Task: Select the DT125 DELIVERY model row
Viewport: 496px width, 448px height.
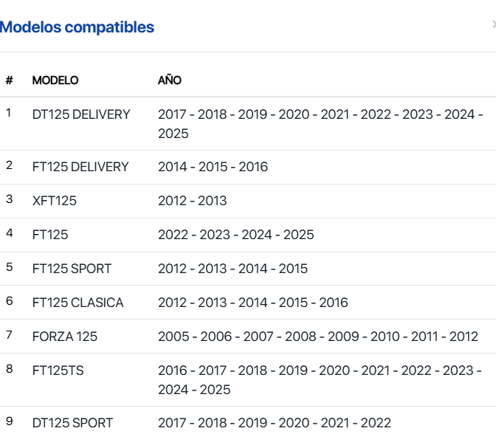Action: (248, 124)
